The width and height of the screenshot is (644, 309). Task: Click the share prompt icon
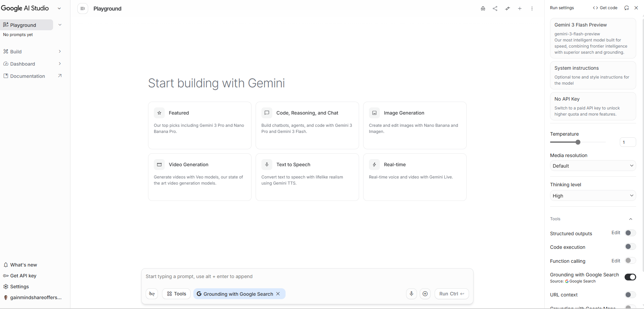coord(495,8)
